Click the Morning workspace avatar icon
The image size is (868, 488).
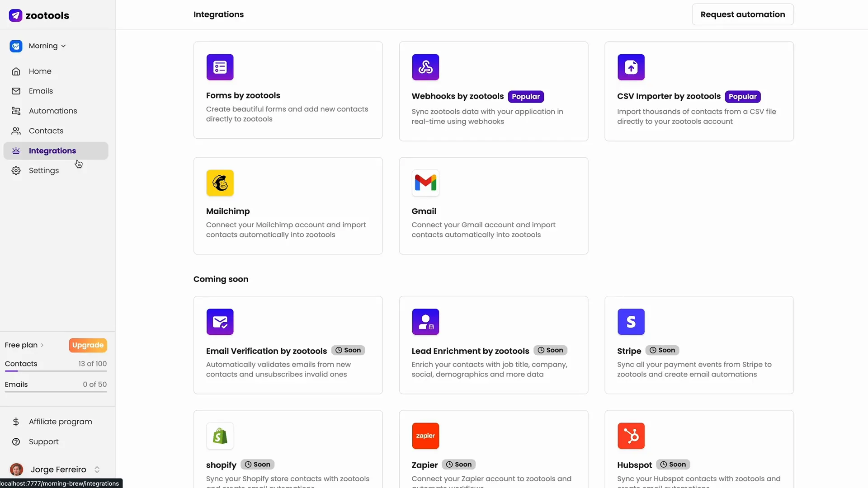[x=16, y=46]
